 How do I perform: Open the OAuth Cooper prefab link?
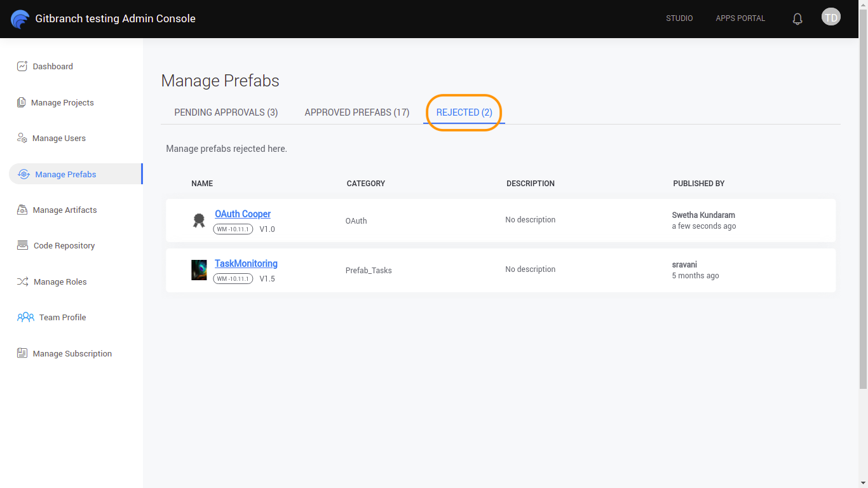(243, 214)
